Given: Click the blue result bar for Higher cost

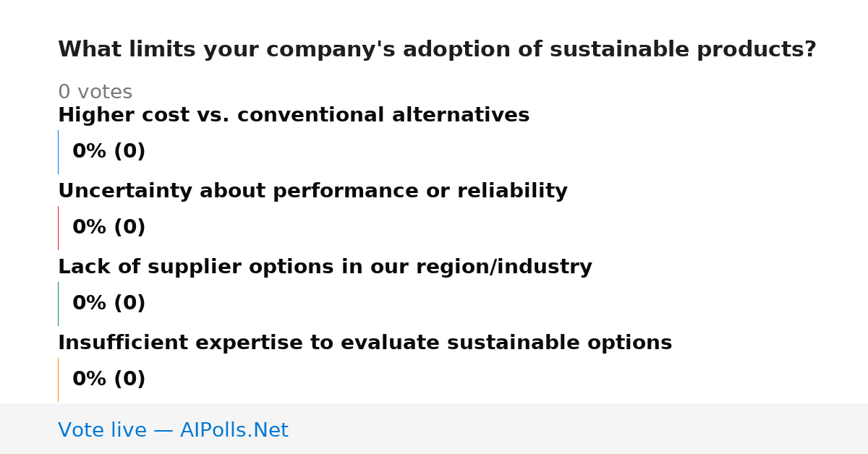Looking at the screenshot, I should [58, 152].
